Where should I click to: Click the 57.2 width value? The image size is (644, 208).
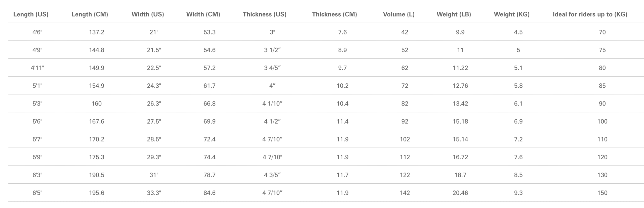coord(210,68)
